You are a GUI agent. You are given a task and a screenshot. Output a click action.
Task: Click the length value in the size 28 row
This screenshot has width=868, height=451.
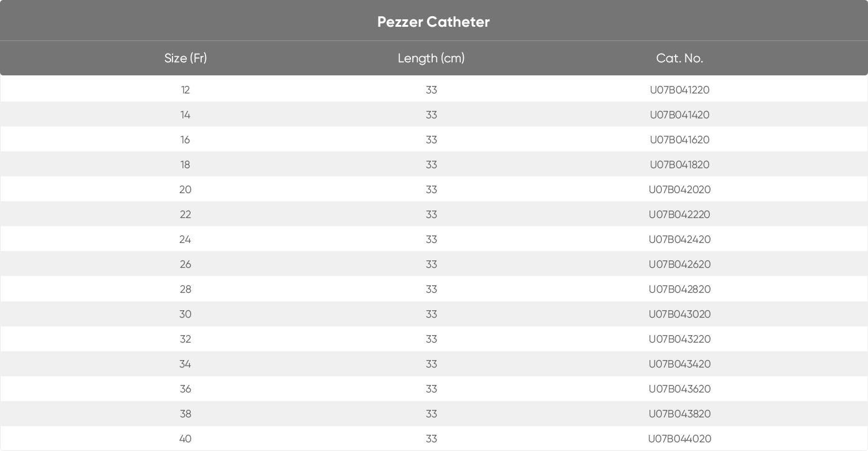point(432,289)
